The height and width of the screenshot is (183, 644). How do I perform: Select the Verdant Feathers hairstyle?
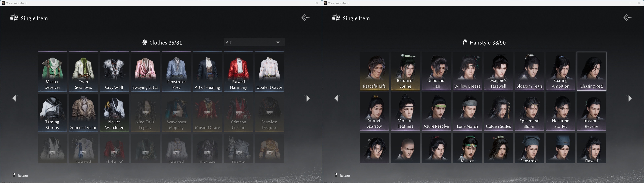coord(405,111)
